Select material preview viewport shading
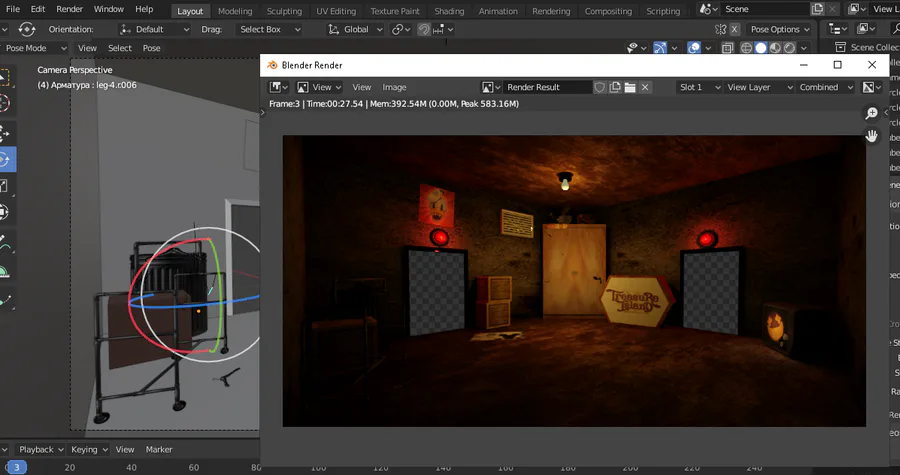Image resolution: width=900 pixels, height=475 pixels. tap(775, 48)
